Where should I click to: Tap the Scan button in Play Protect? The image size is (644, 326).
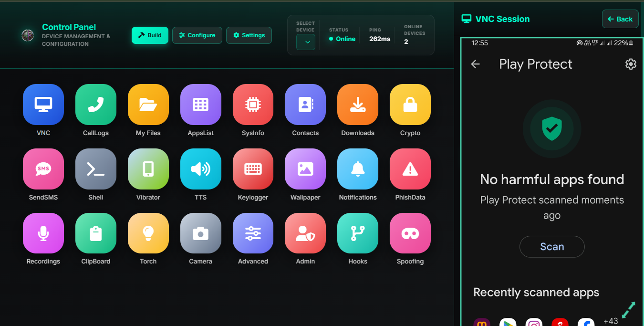tap(552, 247)
